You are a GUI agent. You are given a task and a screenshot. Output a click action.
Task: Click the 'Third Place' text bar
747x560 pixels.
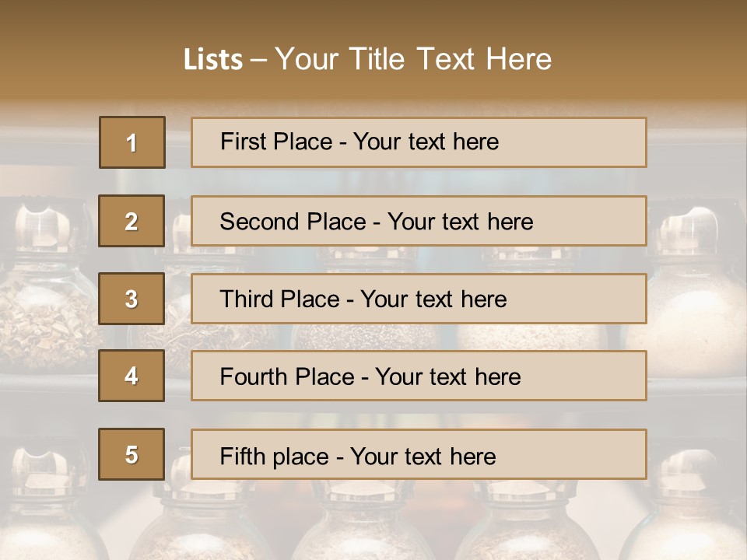tap(419, 299)
